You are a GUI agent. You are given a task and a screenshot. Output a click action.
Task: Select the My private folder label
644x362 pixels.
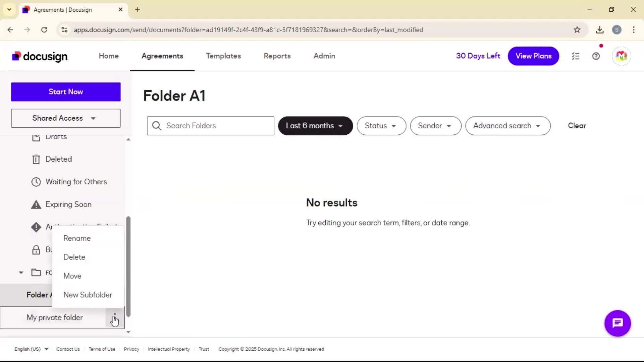55,317
